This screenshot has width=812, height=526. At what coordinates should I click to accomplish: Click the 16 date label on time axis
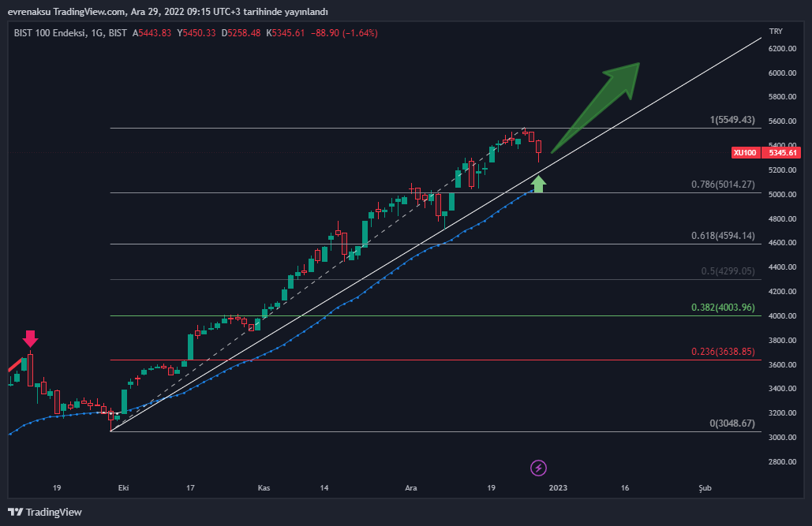click(625, 487)
